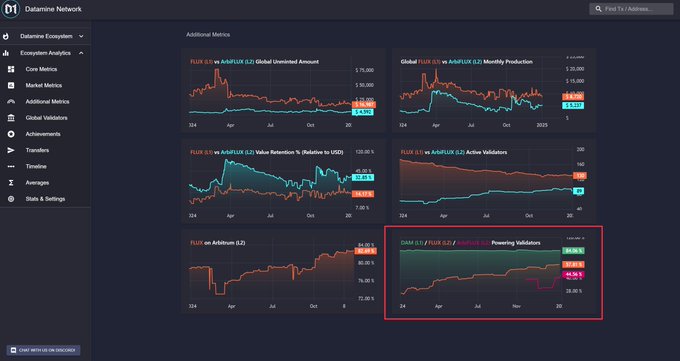Click the Discord icon in chat button
Image resolution: width=680 pixels, height=361 pixels.
point(13,350)
